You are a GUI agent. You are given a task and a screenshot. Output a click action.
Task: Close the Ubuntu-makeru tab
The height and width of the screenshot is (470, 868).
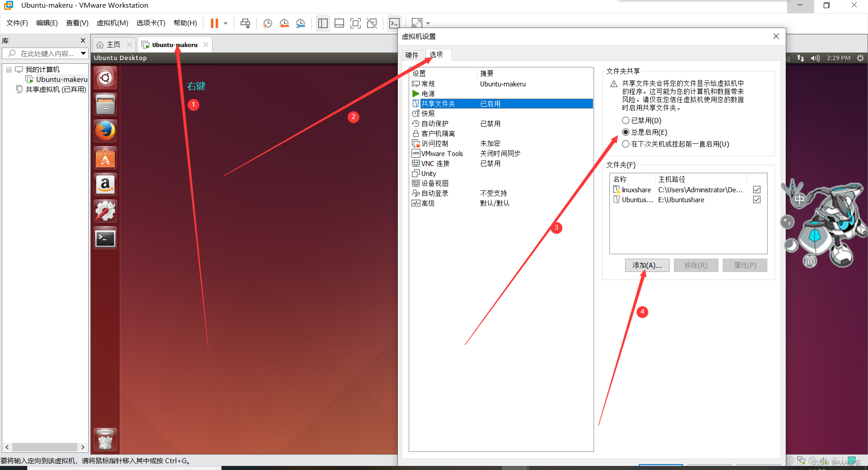point(206,44)
